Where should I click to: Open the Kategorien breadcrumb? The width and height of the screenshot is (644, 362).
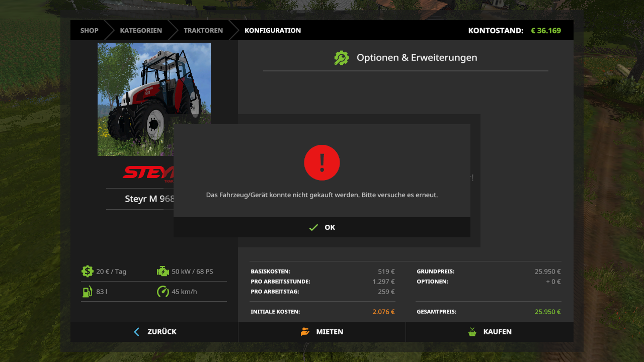coord(141,31)
